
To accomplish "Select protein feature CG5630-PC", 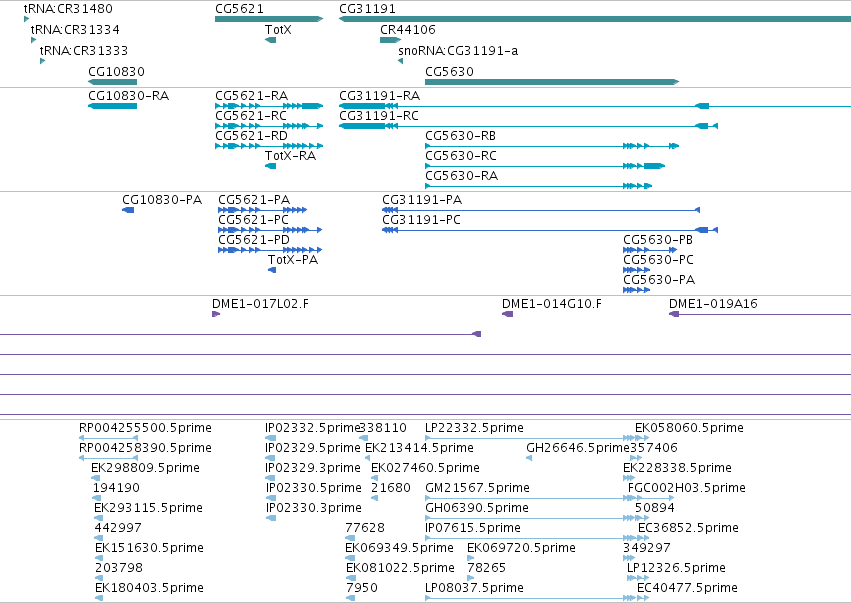I will 637,270.
